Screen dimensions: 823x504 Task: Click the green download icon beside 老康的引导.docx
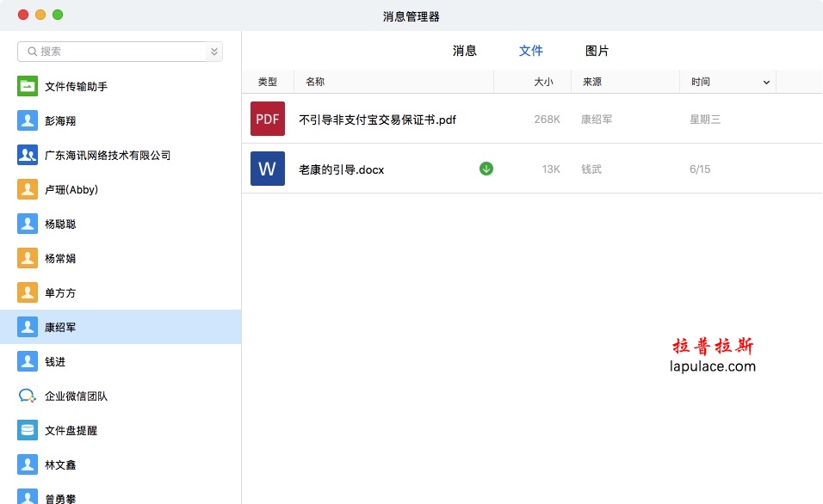(486, 169)
